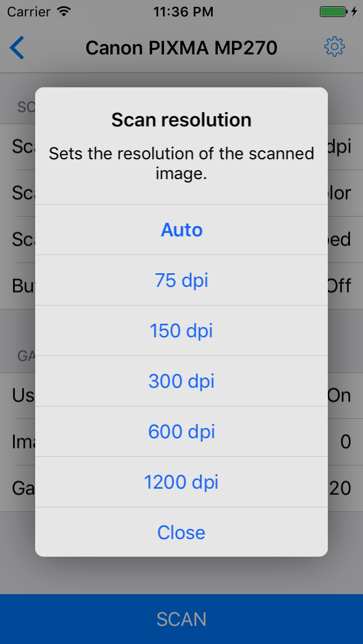Pick 300 dpi from the list

(181, 381)
